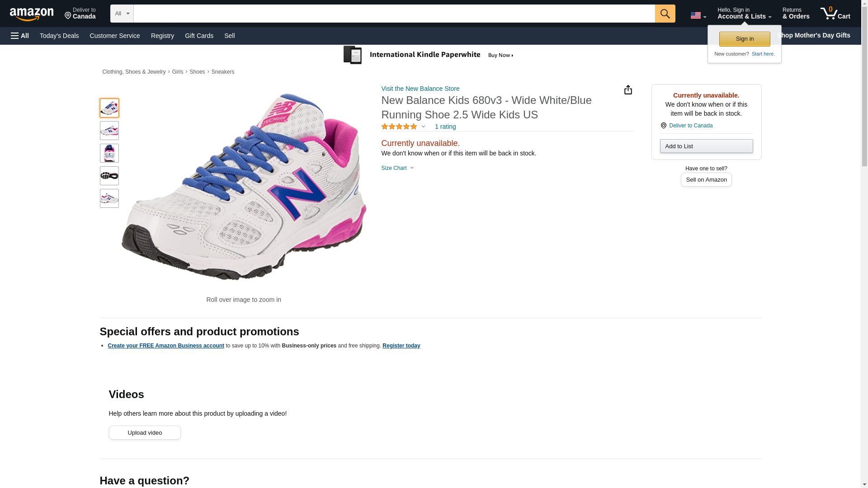Image resolution: width=868 pixels, height=488 pixels.
Task: Go to Gift Cards page
Action: tap(199, 36)
